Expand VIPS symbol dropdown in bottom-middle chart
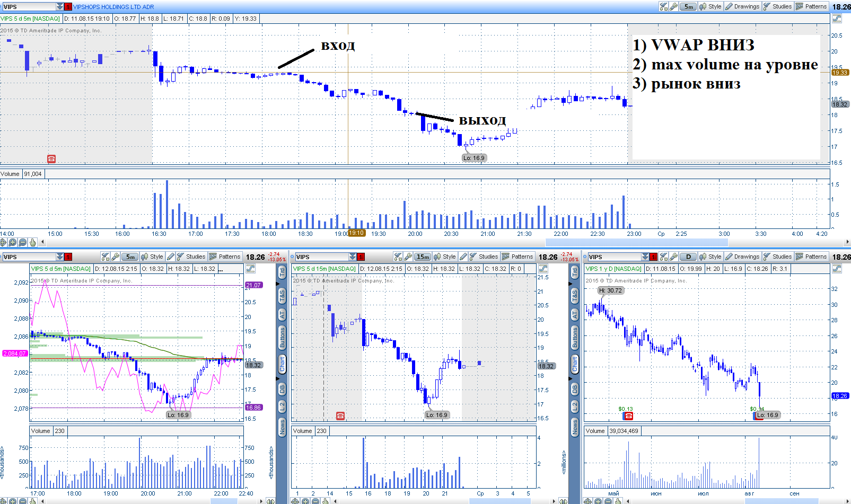Image resolution: width=851 pixels, height=504 pixels. (352, 257)
